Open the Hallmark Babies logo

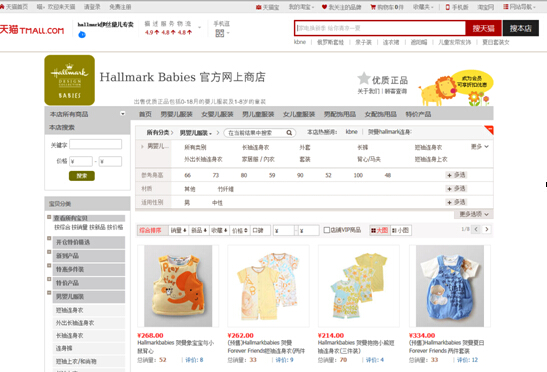point(69,80)
